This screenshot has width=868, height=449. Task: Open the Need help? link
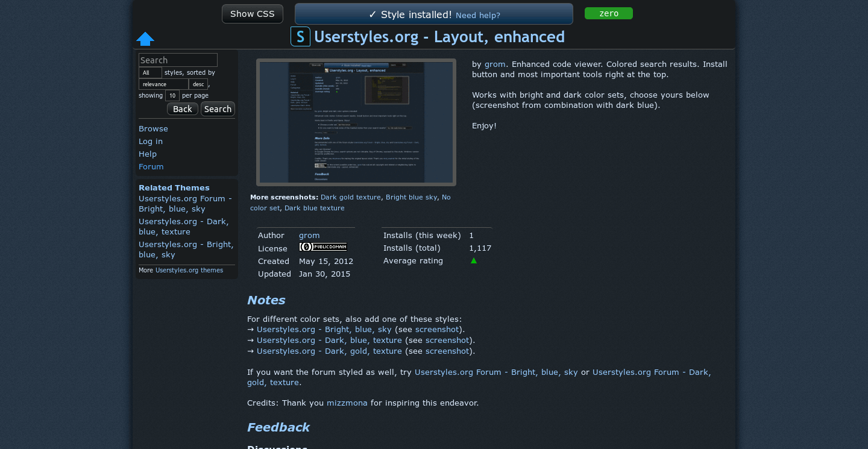point(478,15)
